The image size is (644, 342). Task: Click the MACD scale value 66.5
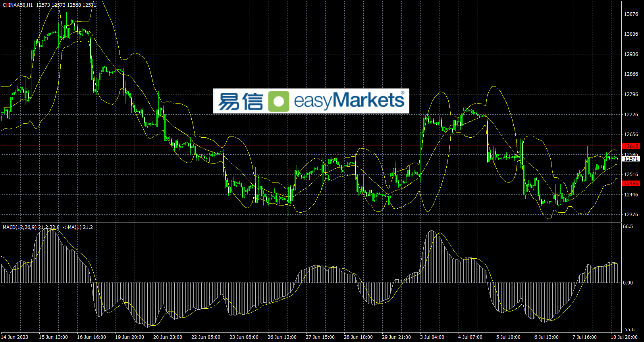[628, 227]
